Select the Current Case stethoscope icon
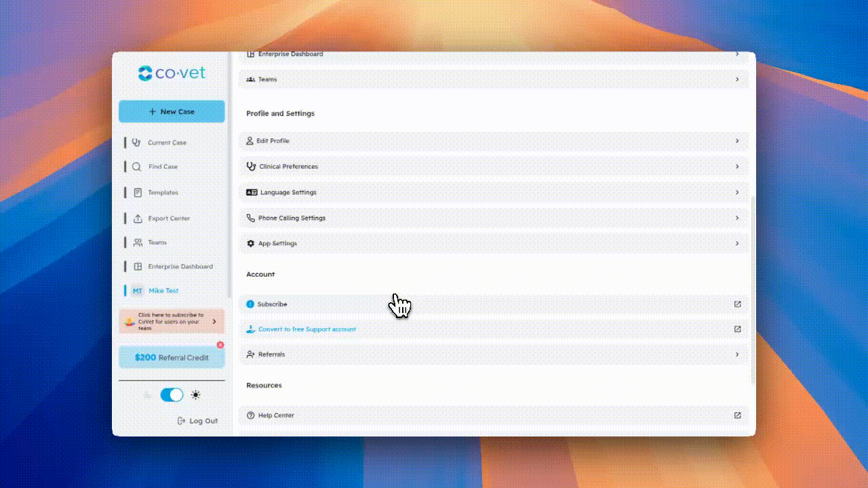 click(x=138, y=142)
